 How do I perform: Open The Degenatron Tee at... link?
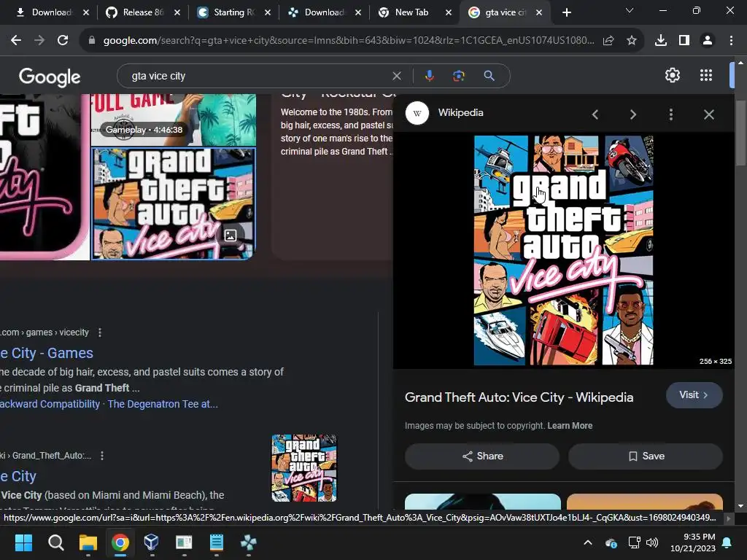coord(163,404)
